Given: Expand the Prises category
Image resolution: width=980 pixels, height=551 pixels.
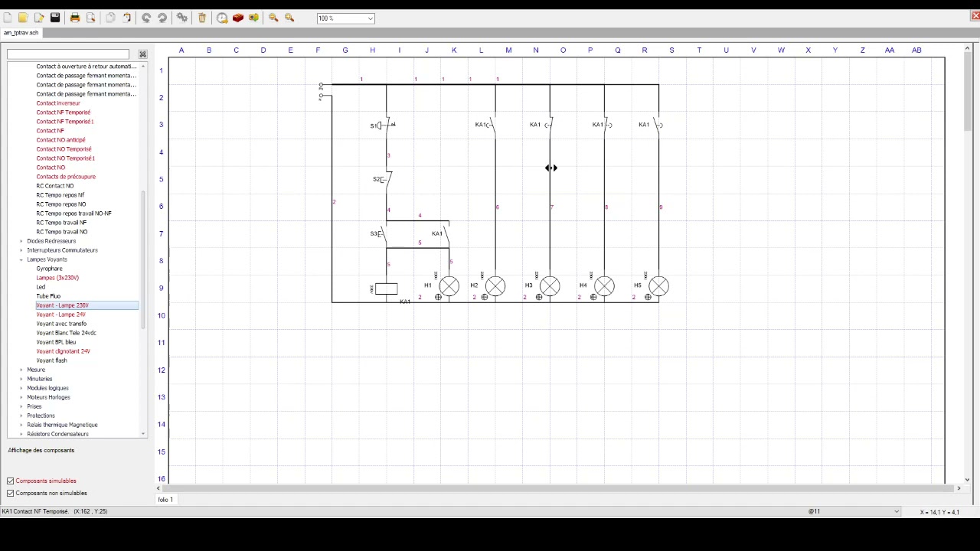Looking at the screenshot, I should [x=21, y=406].
